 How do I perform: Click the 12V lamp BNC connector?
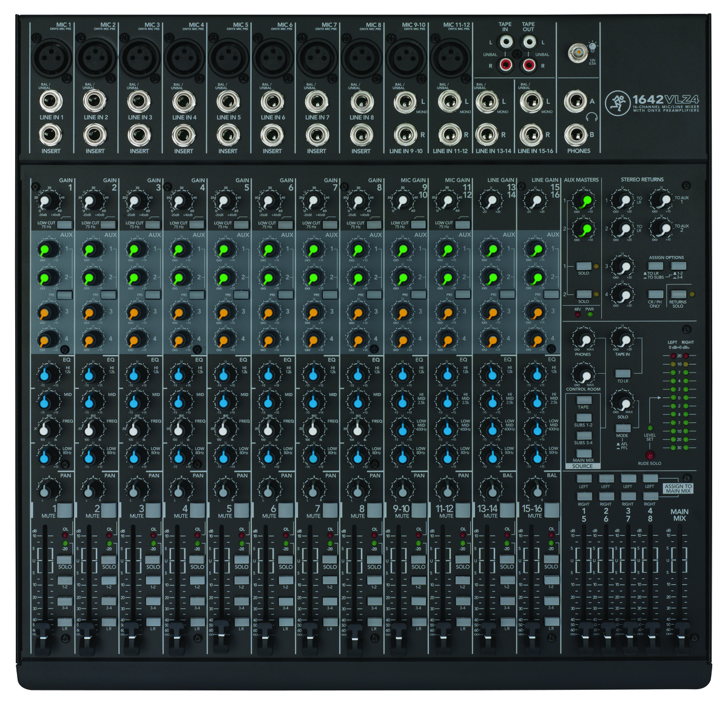(577, 53)
